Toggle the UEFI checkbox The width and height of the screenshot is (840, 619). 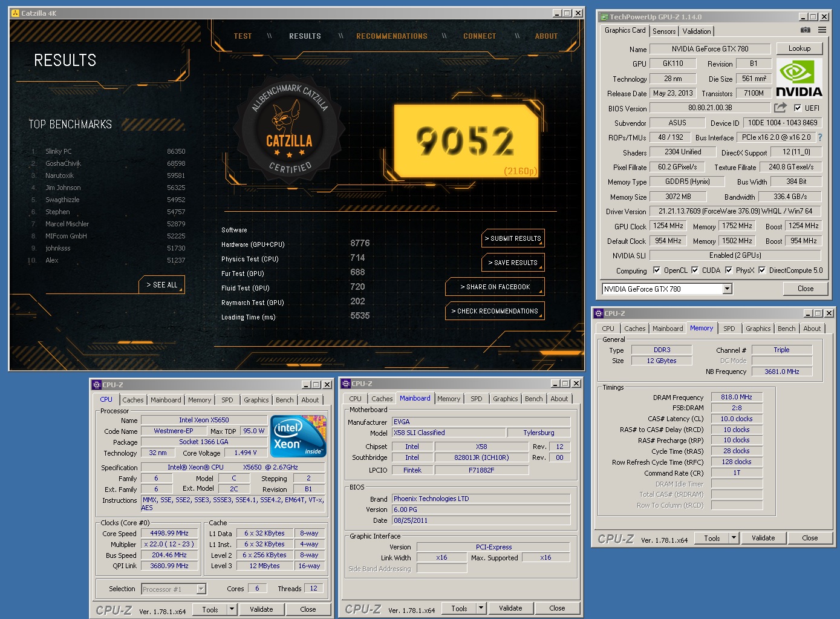coord(798,108)
